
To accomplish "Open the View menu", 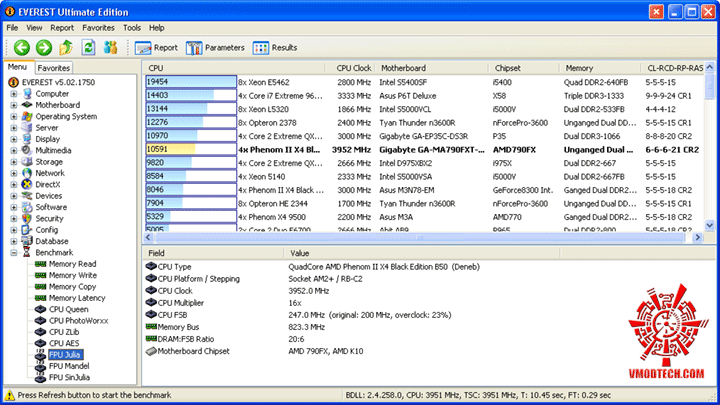I will coord(34,28).
